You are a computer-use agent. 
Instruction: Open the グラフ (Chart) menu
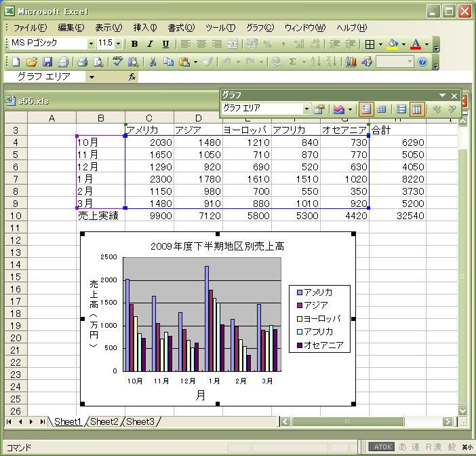click(260, 28)
